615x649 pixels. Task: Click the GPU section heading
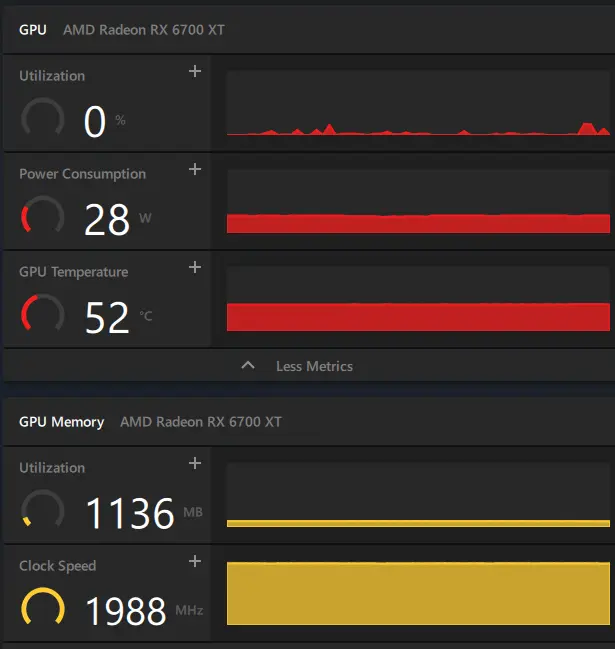click(x=33, y=30)
